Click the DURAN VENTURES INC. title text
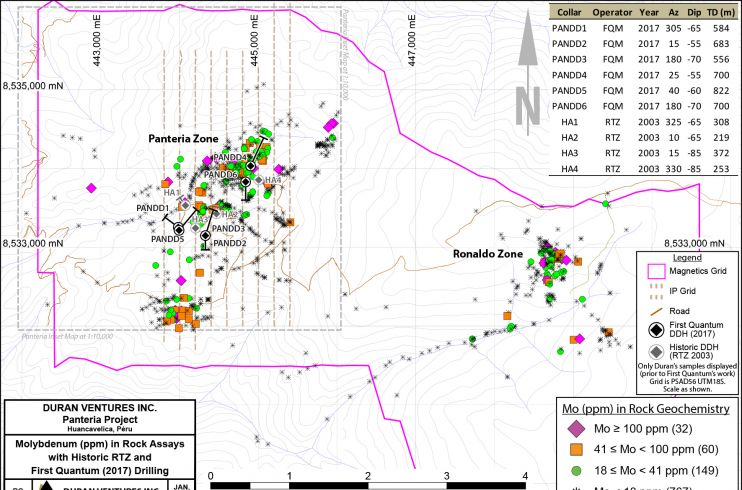The width and height of the screenshot is (742, 490). [x=100, y=408]
